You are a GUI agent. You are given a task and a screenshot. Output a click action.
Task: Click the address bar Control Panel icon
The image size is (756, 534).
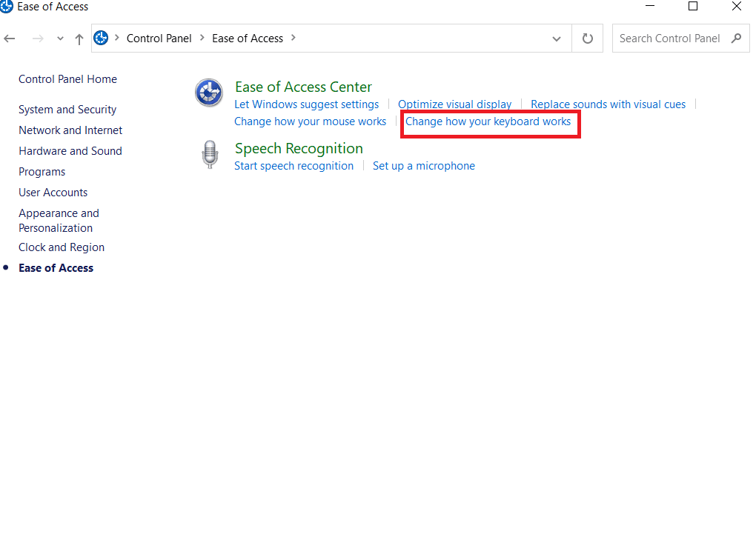click(102, 39)
